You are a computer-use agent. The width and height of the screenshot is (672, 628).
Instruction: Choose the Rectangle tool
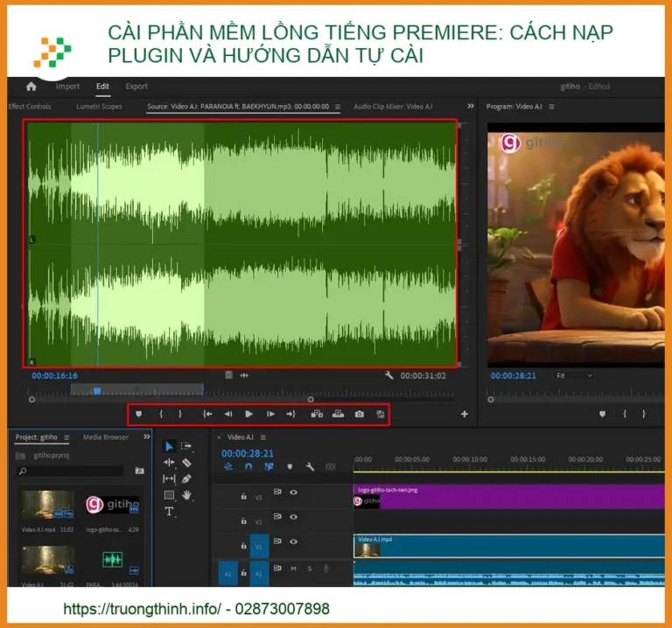tap(169, 495)
